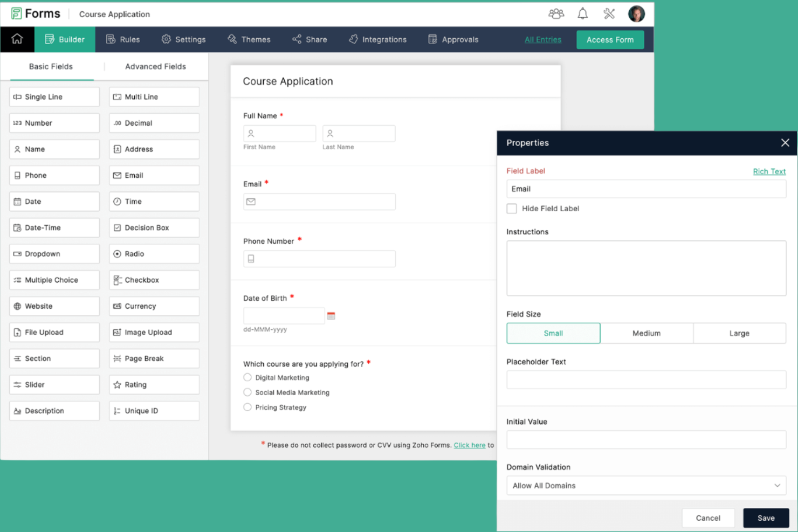Click the First Name input on form

click(279, 133)
